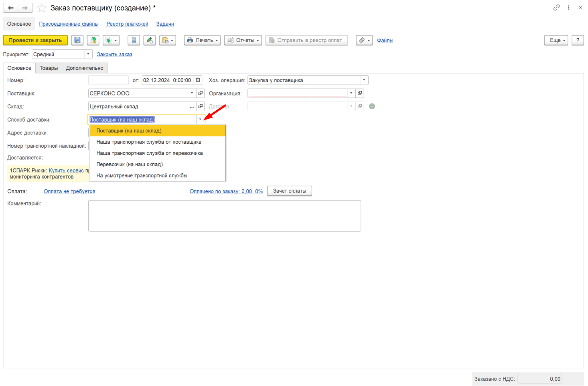
Task: Click the Закрыть заказ link
Action: (114, 55)
